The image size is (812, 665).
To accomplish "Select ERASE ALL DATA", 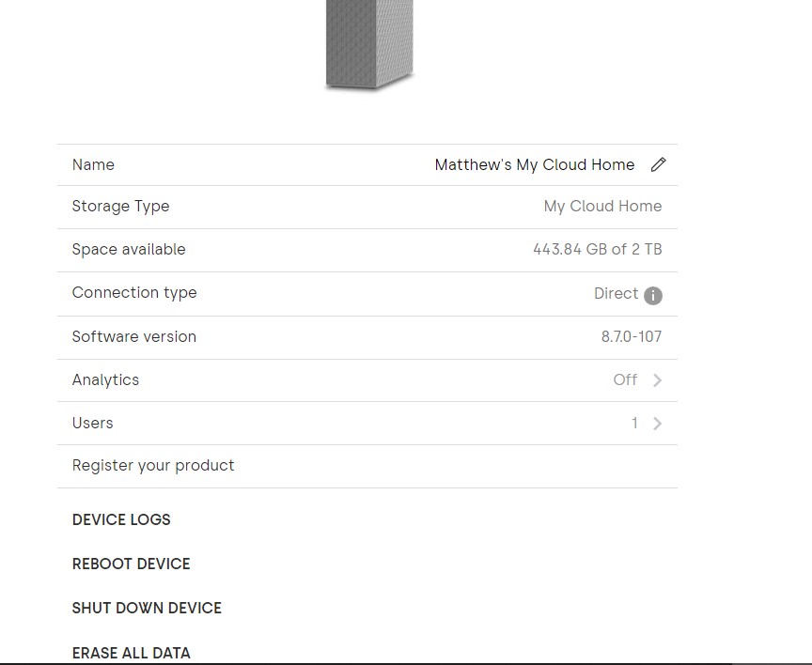I will (131, 653).
